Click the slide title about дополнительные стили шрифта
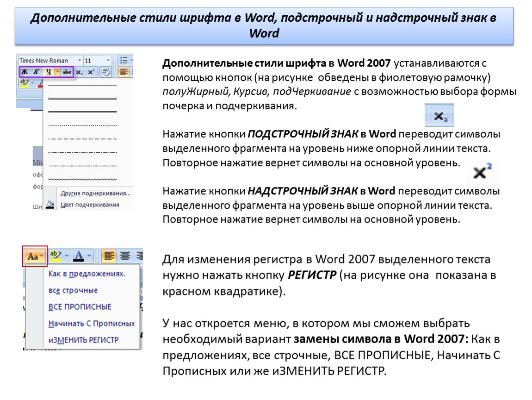 [264, 25]
